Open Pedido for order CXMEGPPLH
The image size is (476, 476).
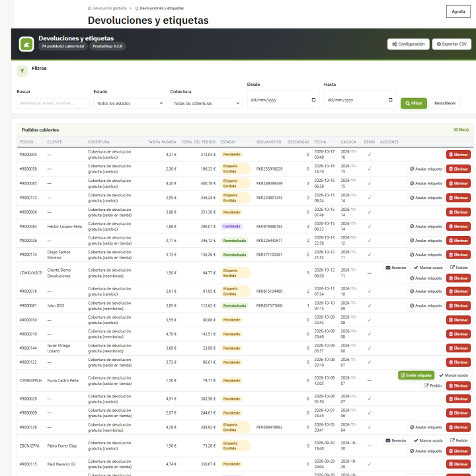432,386
